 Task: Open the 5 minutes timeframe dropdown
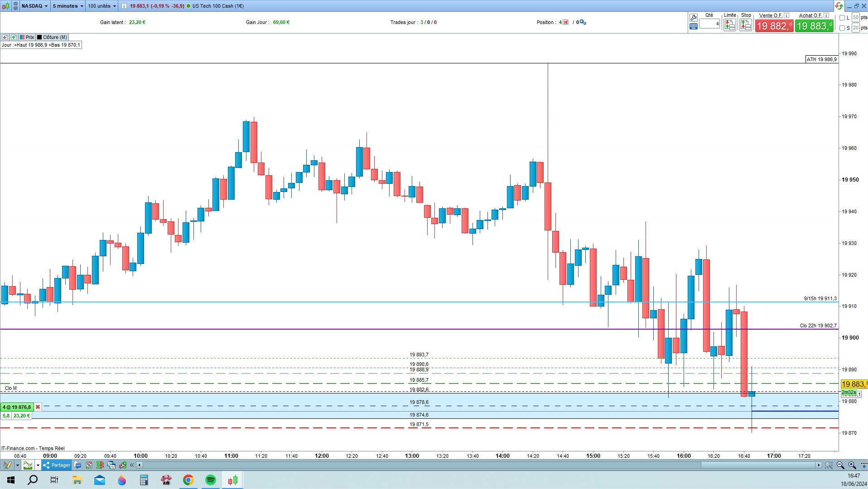(x=68, y=6)
